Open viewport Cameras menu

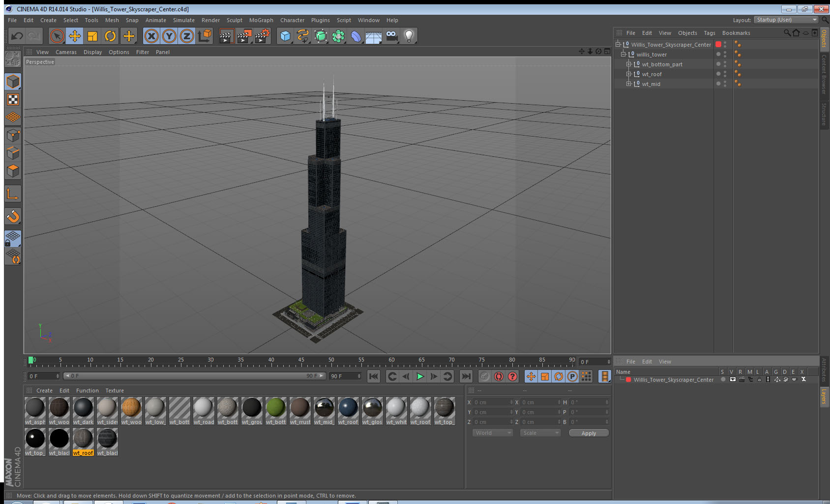[66, 52]
